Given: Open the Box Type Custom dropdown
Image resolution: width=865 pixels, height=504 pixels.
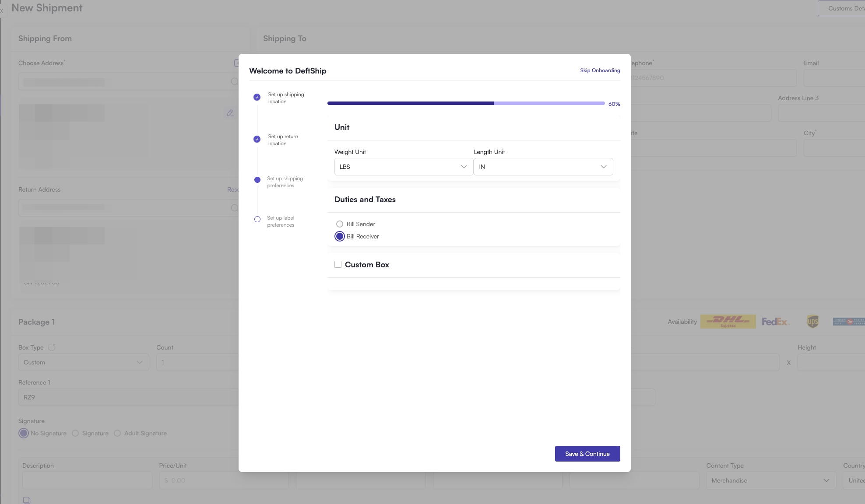Looking at the screenshot, I should (84, 362).
